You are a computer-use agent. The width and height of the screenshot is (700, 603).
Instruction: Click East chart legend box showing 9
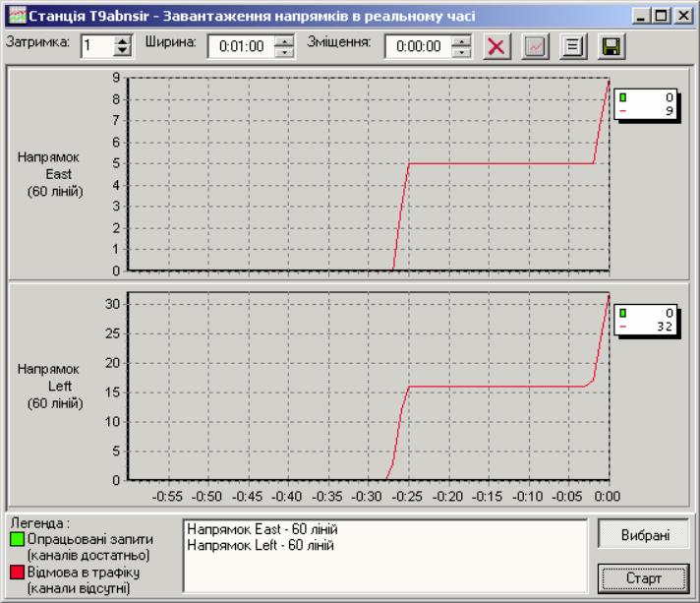click(646, 103)
